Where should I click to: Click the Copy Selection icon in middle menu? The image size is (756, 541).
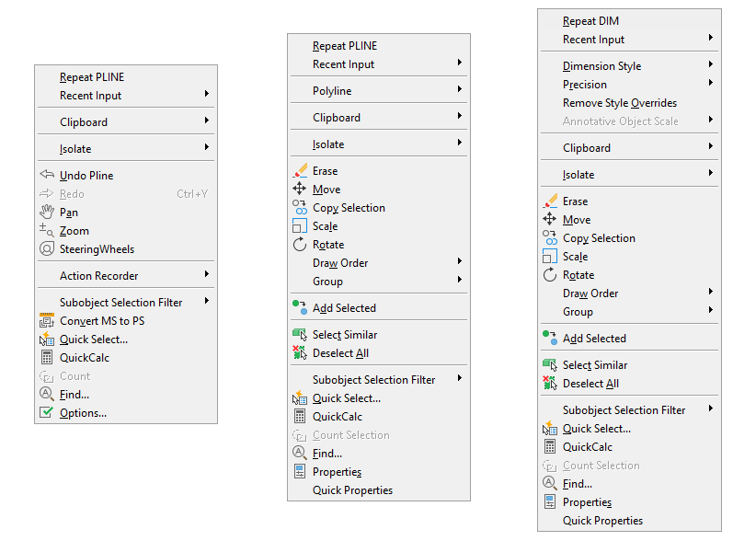coord(300,207)
